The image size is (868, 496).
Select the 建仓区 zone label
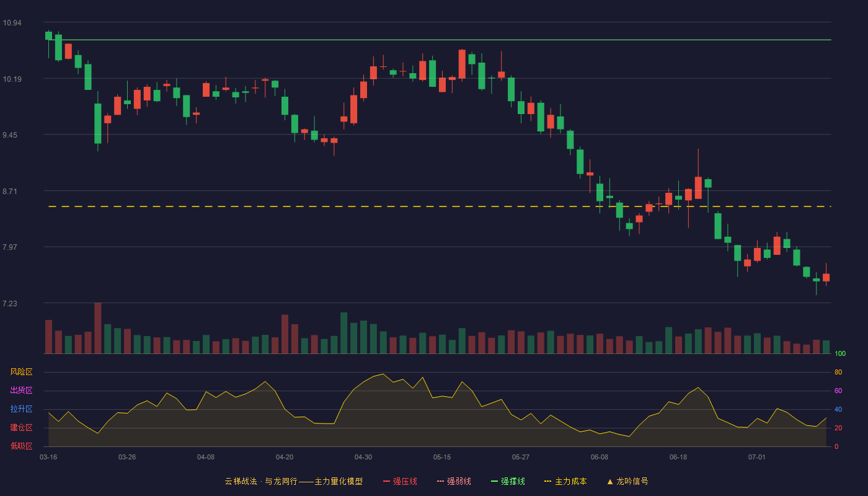coord(21,428)
